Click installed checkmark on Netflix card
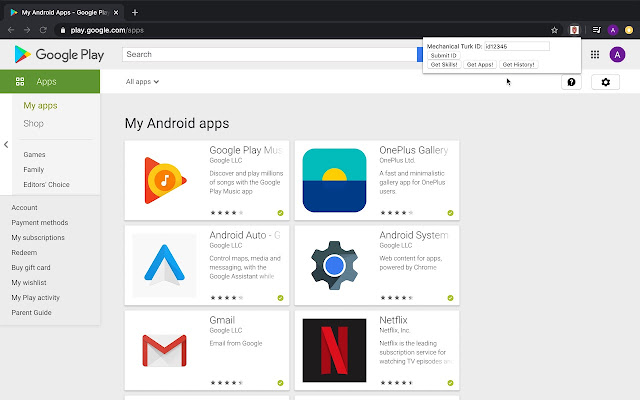 tap(450, 383)
